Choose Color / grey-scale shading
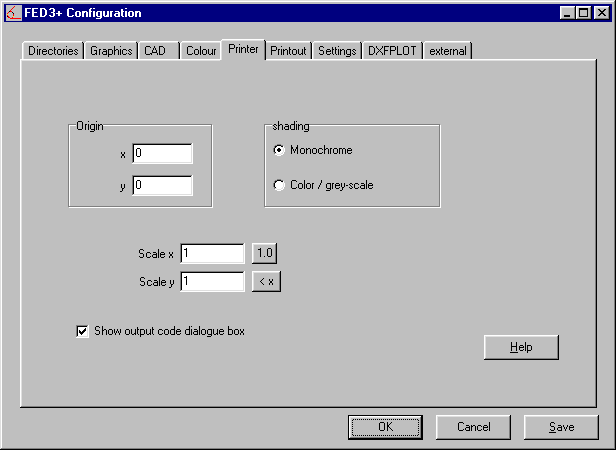 tap(279, 185)
